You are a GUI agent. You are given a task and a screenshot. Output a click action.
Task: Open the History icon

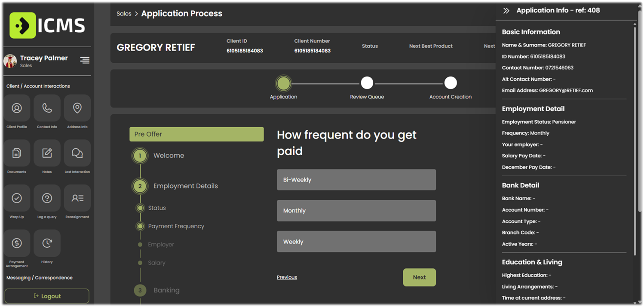click(x=47, y=243)
